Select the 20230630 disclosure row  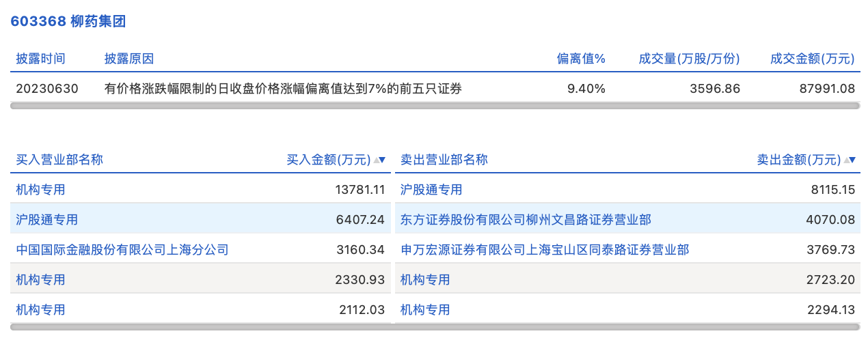(435, 88)
